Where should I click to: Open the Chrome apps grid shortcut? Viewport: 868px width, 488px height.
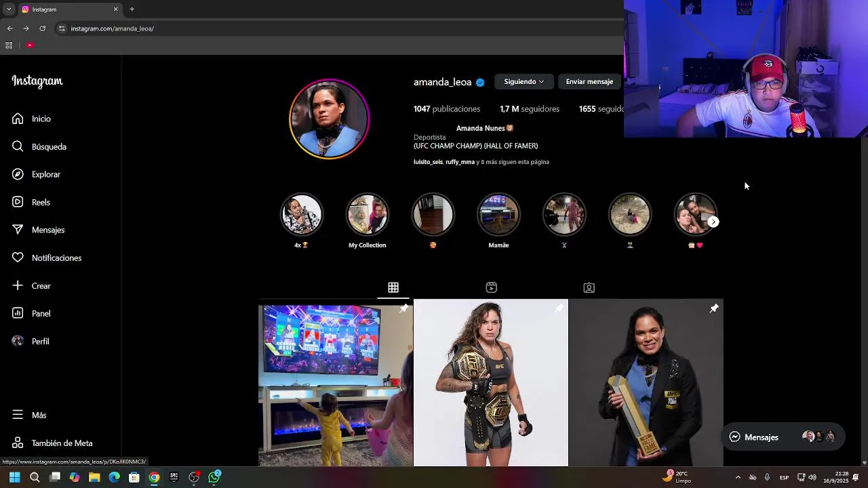coord(9,45)
